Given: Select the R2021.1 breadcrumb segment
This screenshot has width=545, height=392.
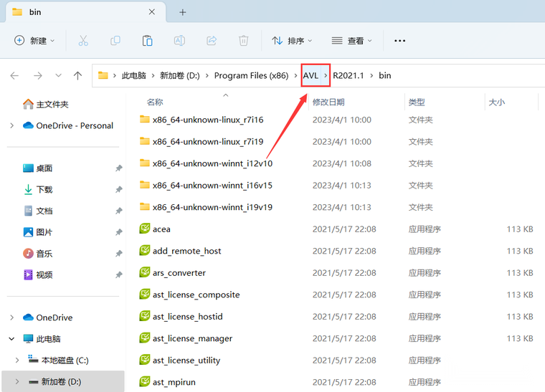Looking at the screenshot, I should point(349,75).
